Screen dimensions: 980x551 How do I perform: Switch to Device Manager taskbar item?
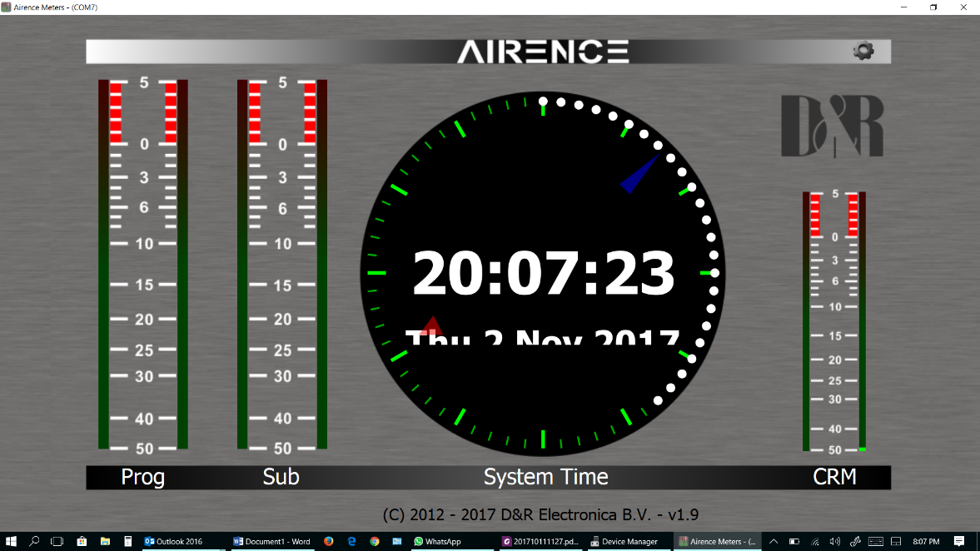point(624,541)
